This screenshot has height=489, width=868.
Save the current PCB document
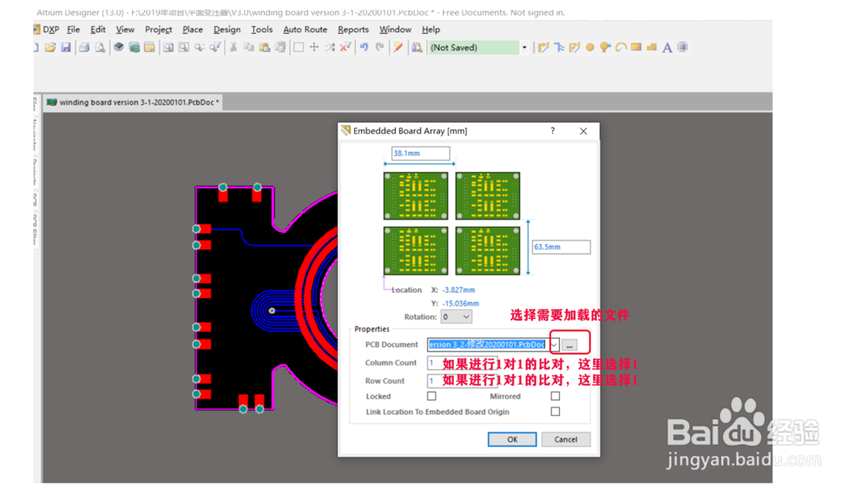[66, 48]
